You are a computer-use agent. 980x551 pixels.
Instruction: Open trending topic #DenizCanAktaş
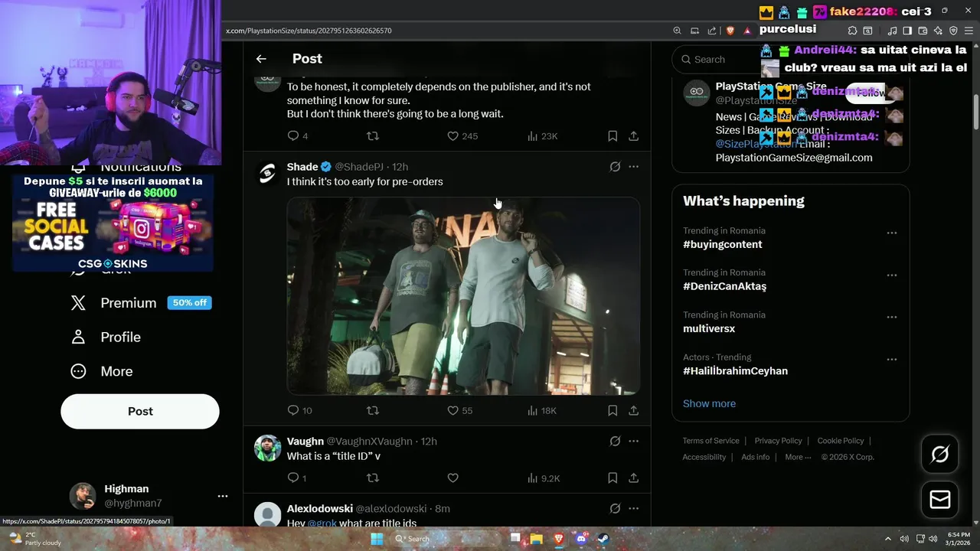point(725,286)
